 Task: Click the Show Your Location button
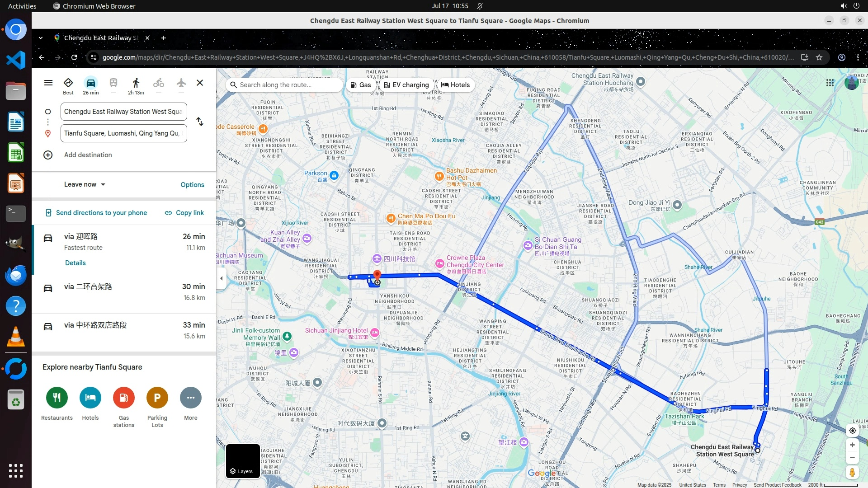(852, 431)
